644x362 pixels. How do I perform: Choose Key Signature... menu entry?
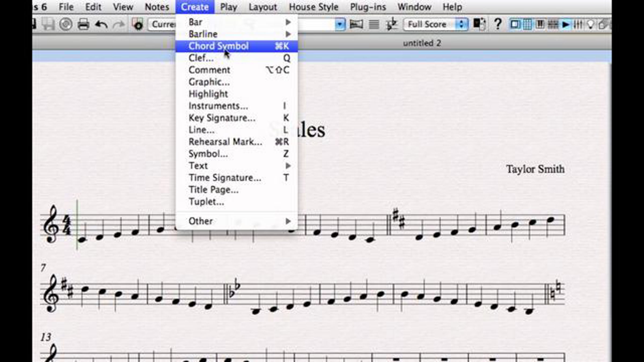(222, 118)
